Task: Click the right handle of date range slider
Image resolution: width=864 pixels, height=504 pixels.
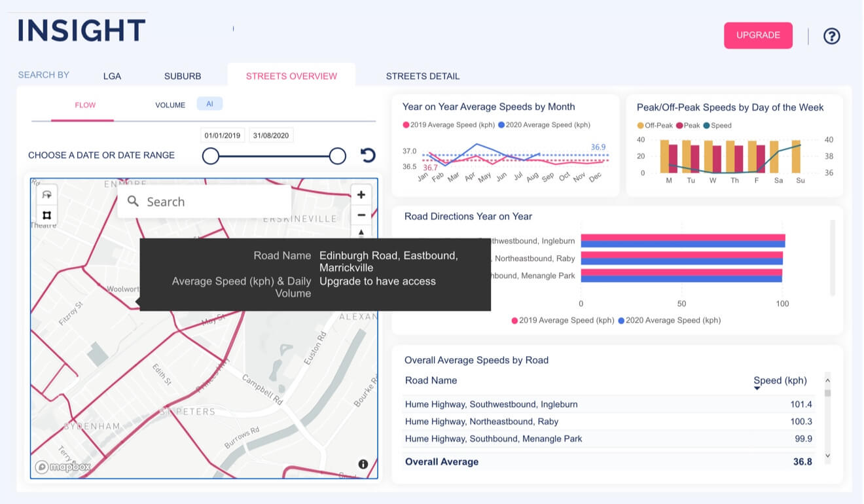Action: tap(337, 156)
